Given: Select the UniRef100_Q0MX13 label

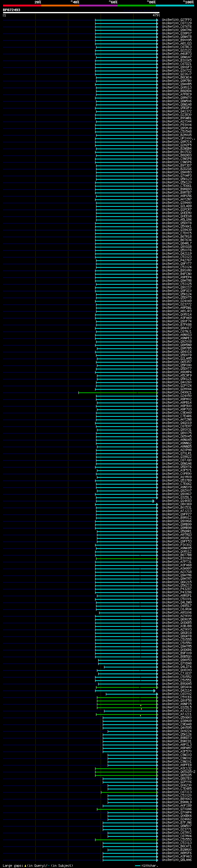Looking at the screenshot, I should coord(176,88).
